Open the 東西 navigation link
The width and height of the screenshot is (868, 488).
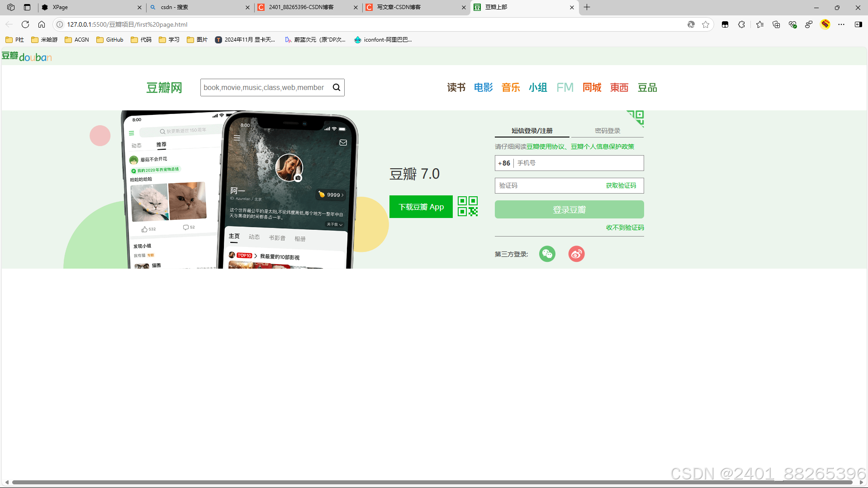point(619,87)
